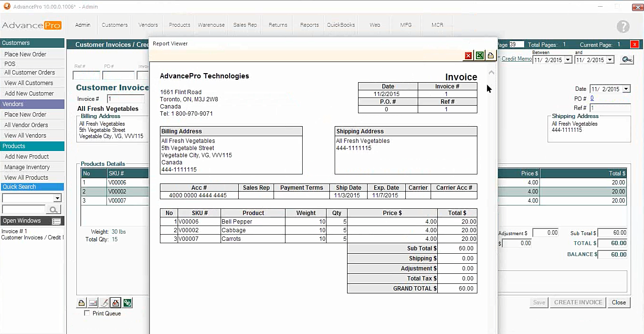Image resolution: width=644 pixels, height=334 pixels.
Task: Click the search magnifier beside date range
Action: click(626, 60)
